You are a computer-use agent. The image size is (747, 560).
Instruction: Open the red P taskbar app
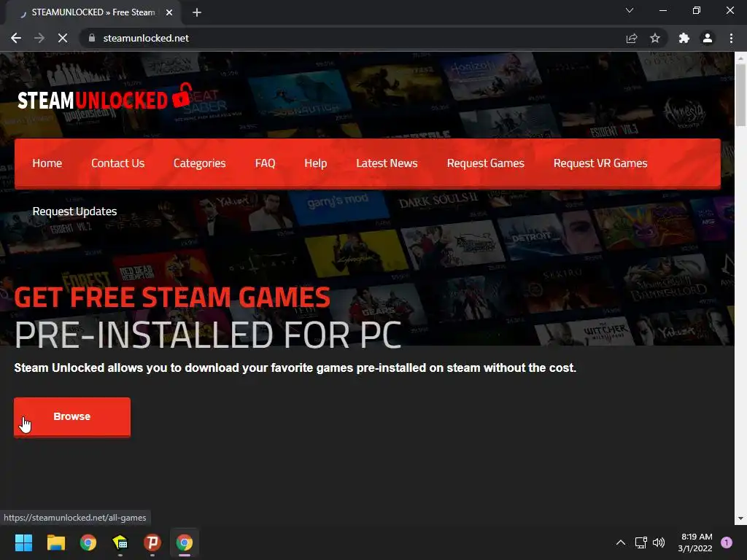pos(152,542)
